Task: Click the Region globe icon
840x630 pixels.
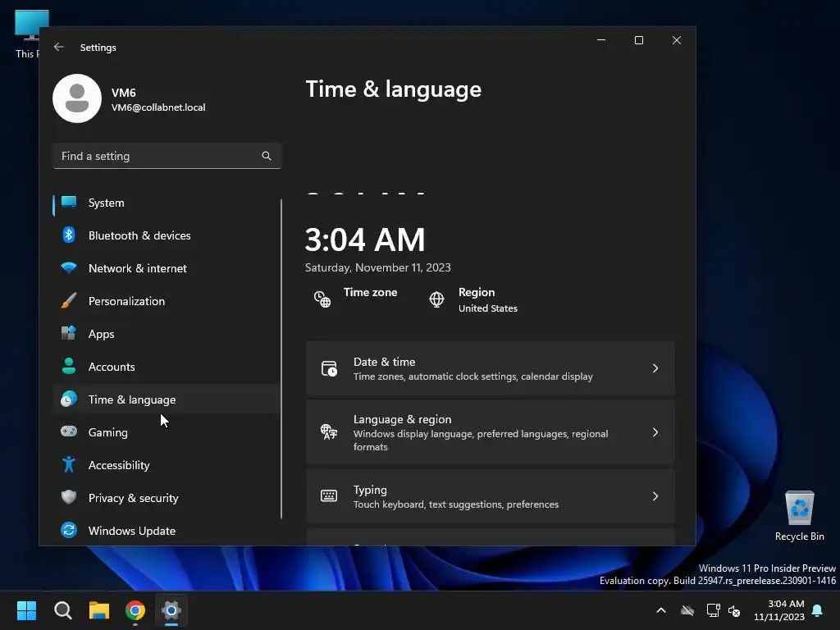Action: [x=436, y=299]
